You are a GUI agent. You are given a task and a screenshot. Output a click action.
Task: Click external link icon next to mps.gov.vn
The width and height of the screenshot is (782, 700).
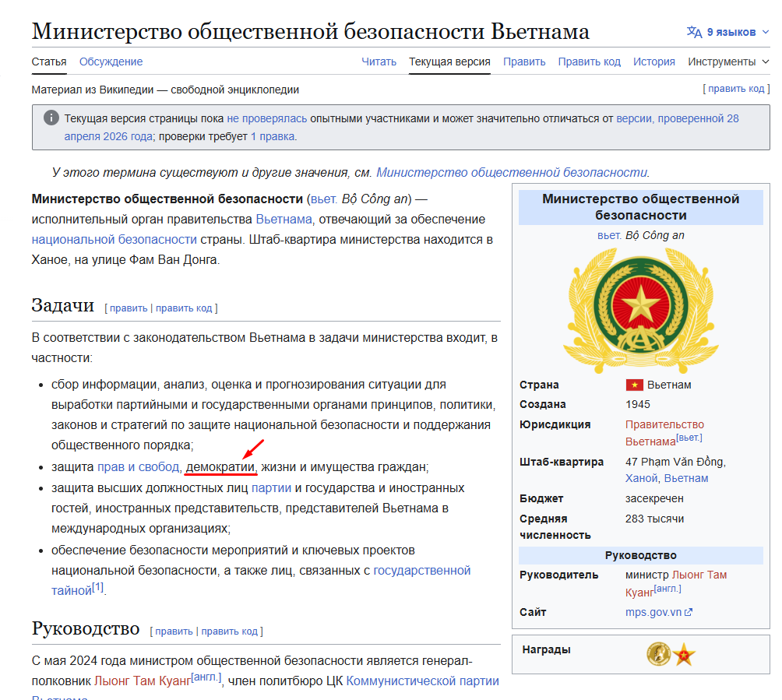pos(689,612)
